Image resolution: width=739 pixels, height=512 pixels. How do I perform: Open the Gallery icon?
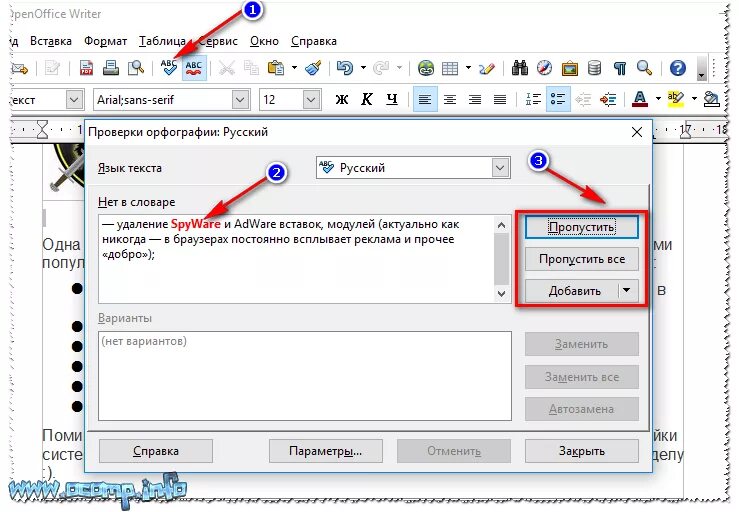pos(569,68)
